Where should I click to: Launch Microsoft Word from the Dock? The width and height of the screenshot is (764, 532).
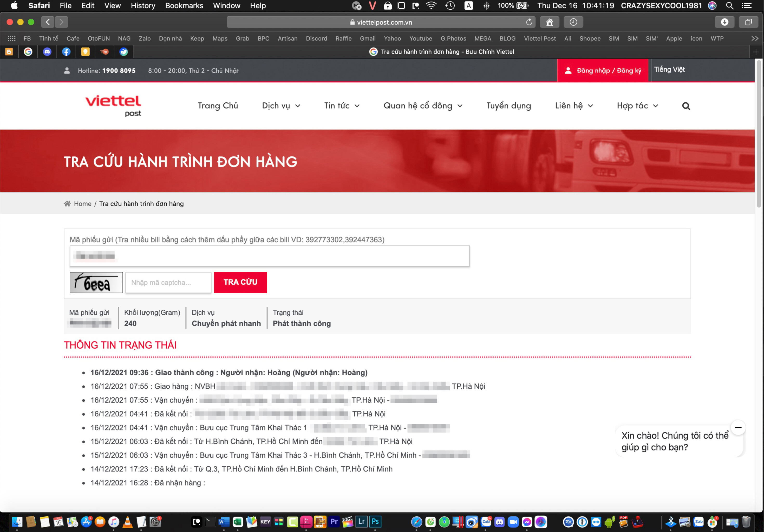[224, 522]
